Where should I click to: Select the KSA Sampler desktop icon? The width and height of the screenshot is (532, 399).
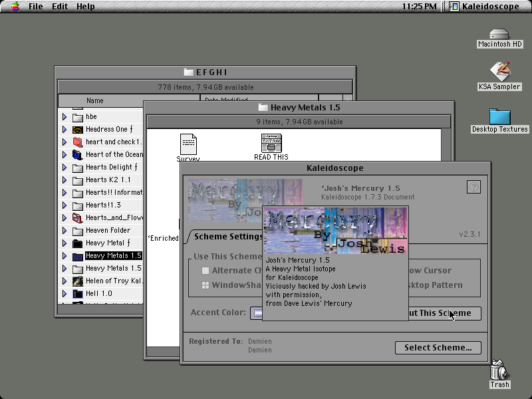click(x=499, y=72)
